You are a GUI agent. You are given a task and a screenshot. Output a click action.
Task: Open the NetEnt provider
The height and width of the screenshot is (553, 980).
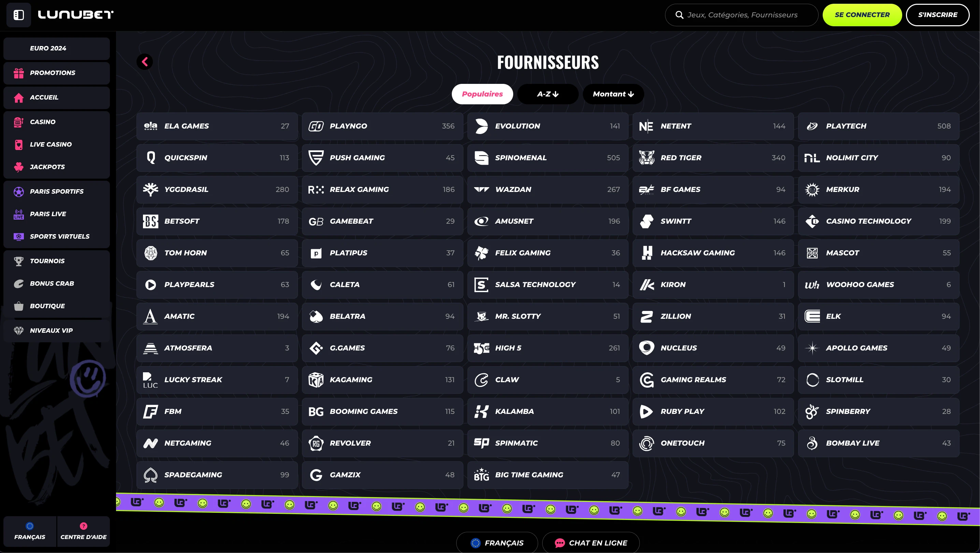[x=713, y=126]
